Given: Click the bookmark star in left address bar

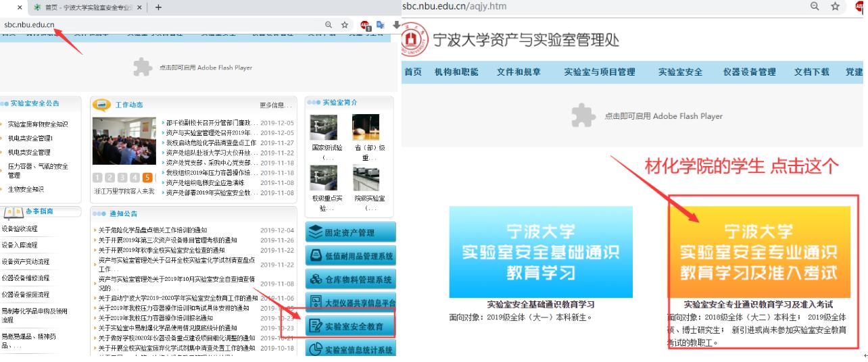Looking at the screenshot, I should 345,25.
